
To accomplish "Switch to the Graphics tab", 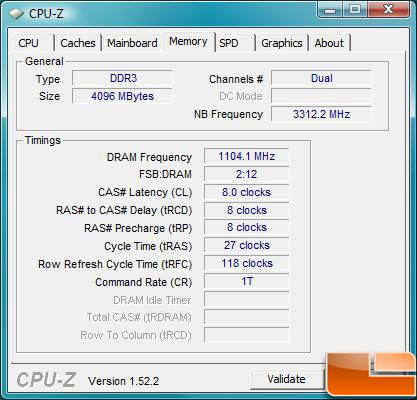I will pyautogui.click(x=282, y=43).
